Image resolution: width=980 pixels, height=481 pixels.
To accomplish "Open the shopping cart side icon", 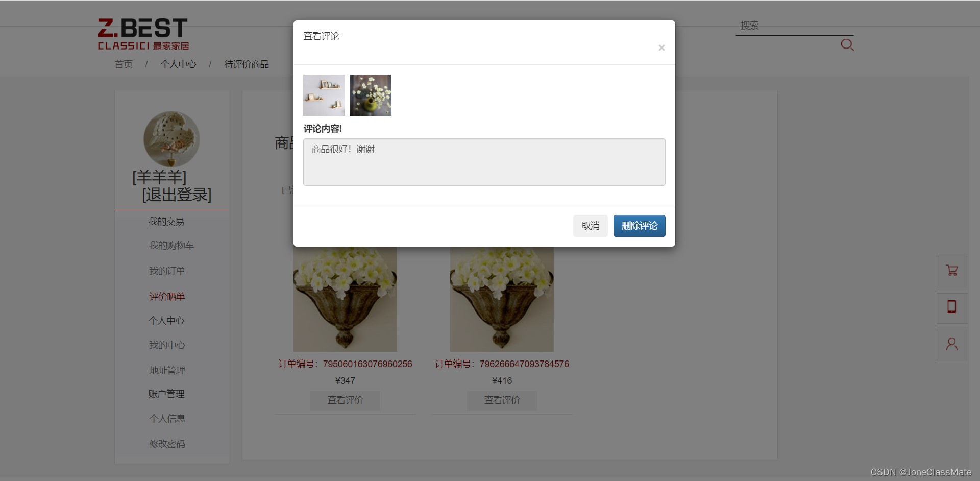I will (x=951, y=271).
